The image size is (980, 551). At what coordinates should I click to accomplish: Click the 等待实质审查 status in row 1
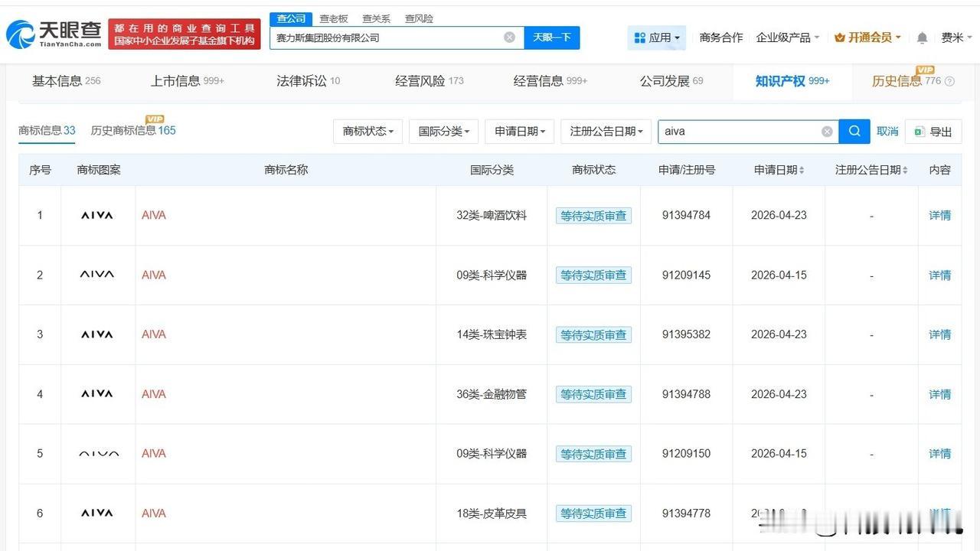click(x=593, y=216)
